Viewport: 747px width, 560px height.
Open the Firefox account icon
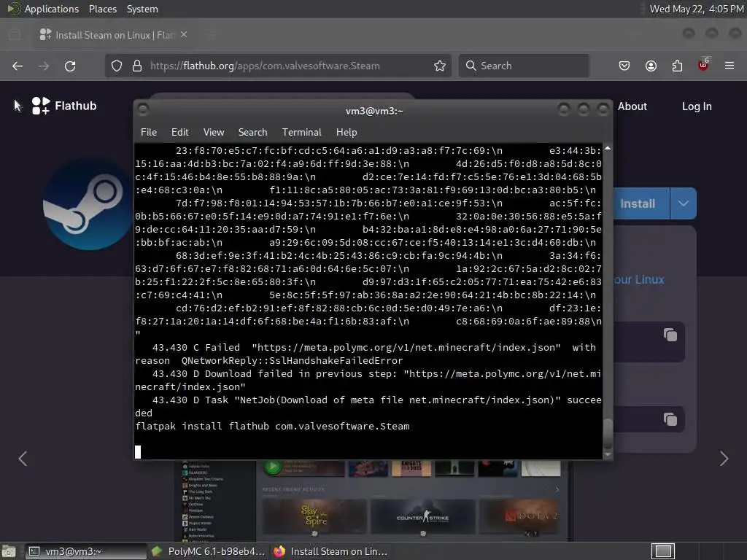tap(651, 66)
